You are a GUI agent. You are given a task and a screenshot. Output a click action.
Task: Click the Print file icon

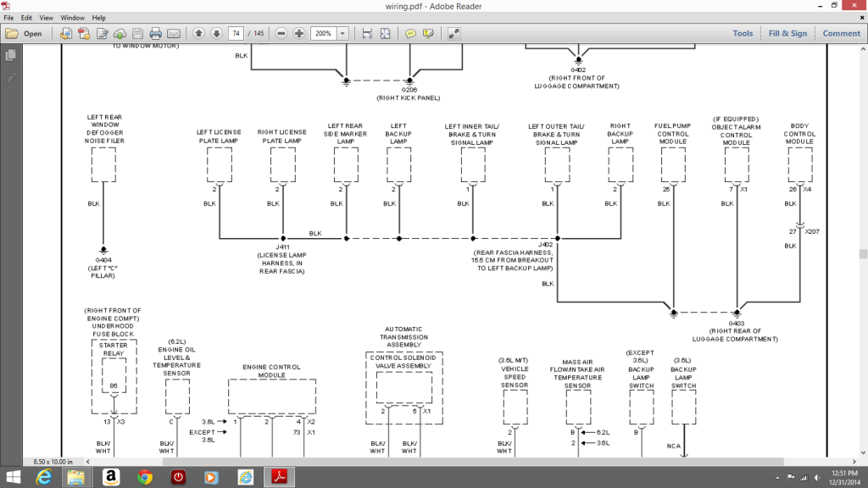click(x=155, y=34)
